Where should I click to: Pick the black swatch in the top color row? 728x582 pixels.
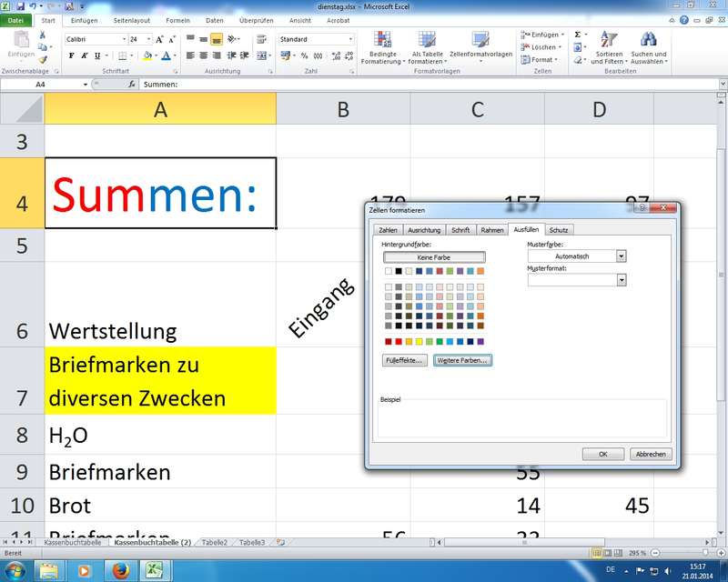coord(399,271)
